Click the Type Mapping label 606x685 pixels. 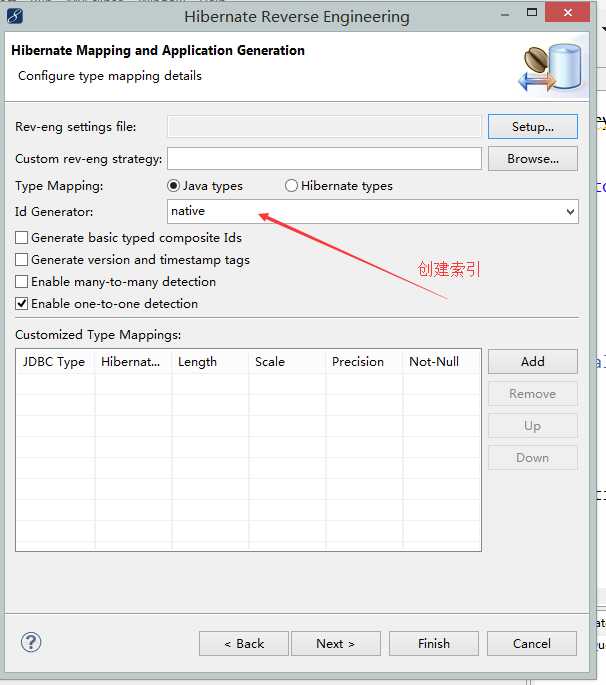(59, 186)
